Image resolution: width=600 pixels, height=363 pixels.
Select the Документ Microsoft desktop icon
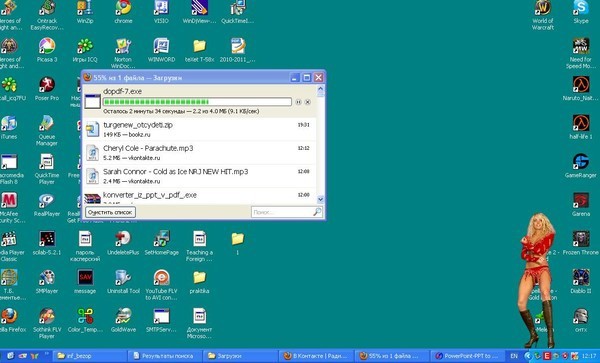199,324
